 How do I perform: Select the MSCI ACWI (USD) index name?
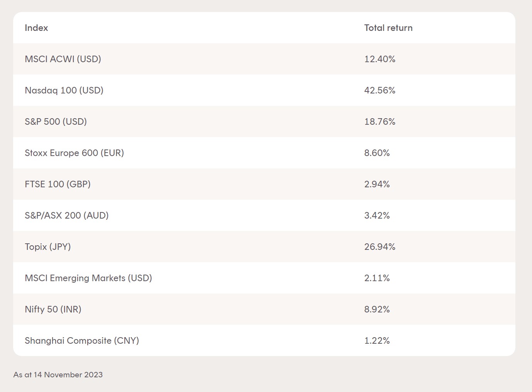click(63, 59)
